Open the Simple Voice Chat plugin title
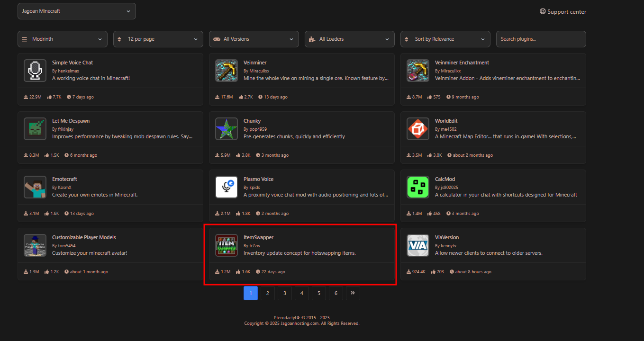Viewport: 644px width, 341px height. [73, 63]
